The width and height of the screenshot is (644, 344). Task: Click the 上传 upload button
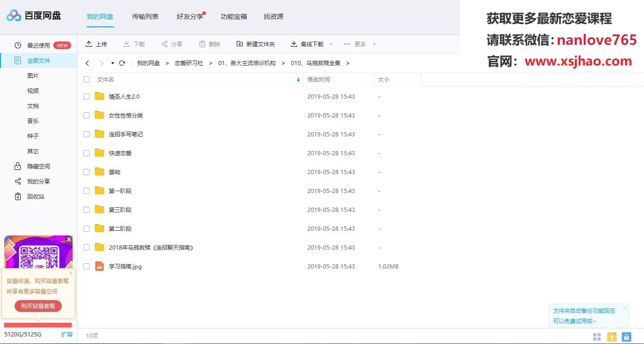[96, 44]
